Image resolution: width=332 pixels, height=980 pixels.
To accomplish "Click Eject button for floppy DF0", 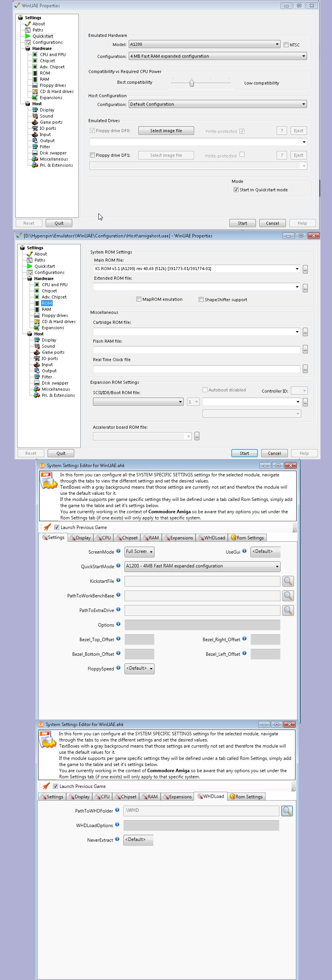I will 299,131.
